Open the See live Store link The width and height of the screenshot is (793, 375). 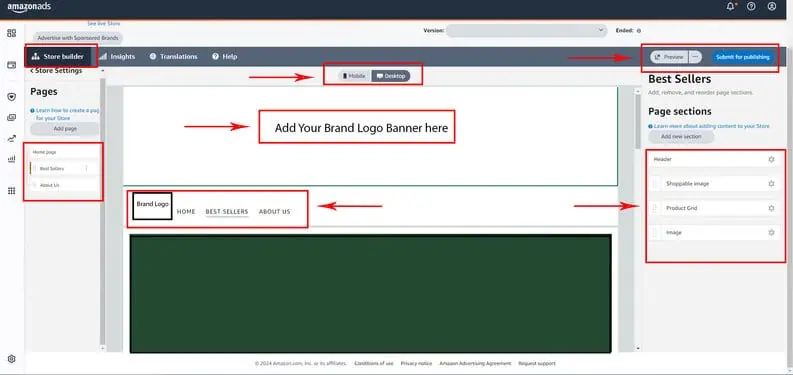point(104,24)
